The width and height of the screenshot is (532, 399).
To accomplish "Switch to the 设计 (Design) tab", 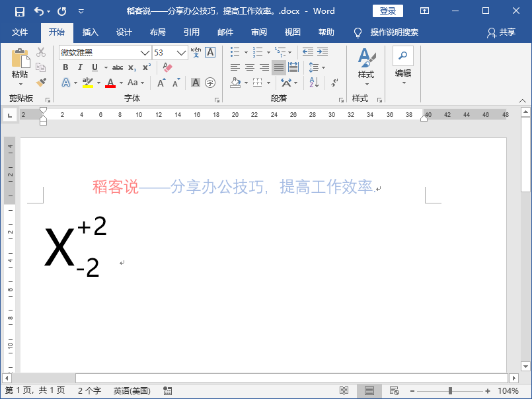I will click(x=124, y=32).
